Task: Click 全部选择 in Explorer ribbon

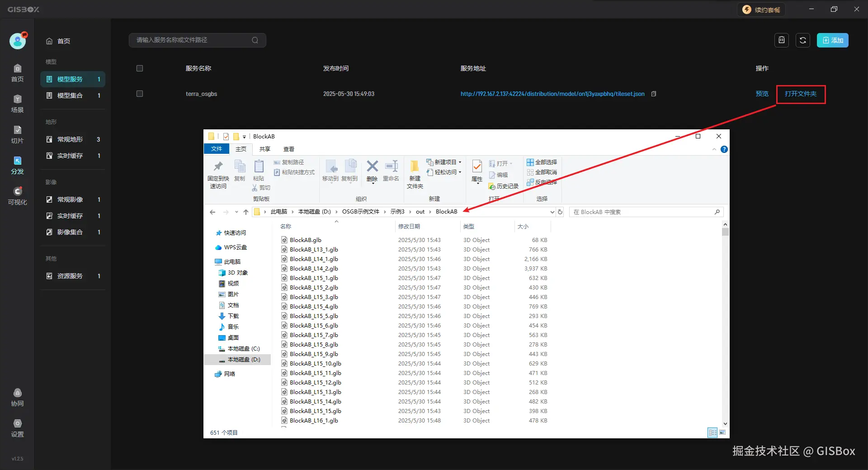Action: pos(542,162)
